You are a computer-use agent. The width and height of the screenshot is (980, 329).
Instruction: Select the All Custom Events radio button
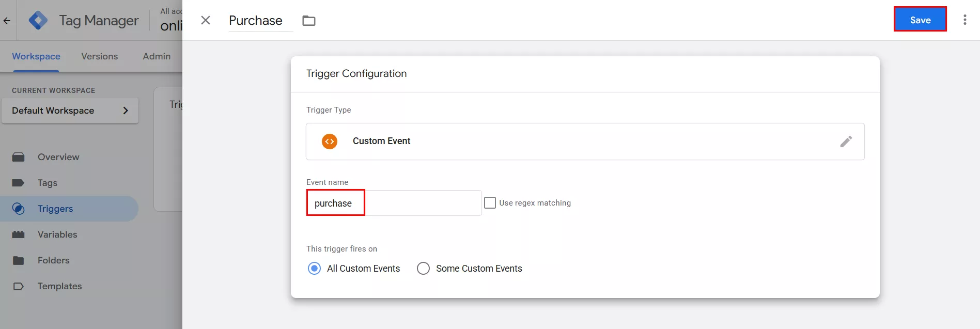[x=314, y=269]
